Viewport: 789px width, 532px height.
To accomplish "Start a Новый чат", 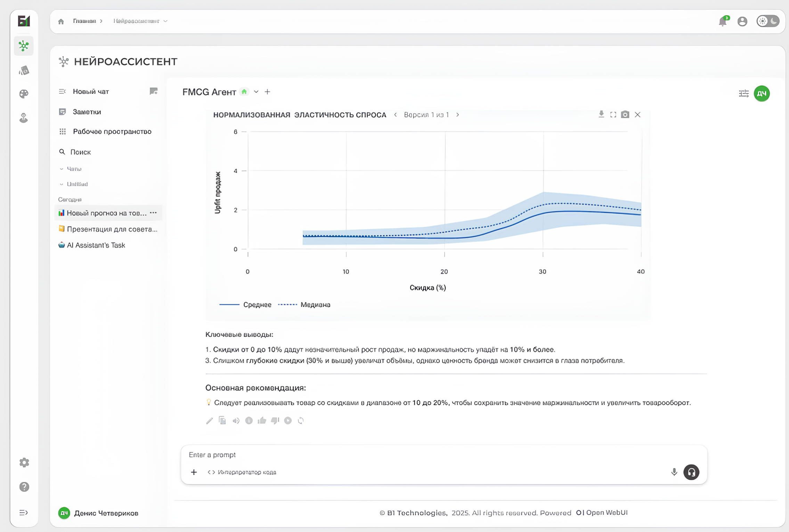I will 91,91.
